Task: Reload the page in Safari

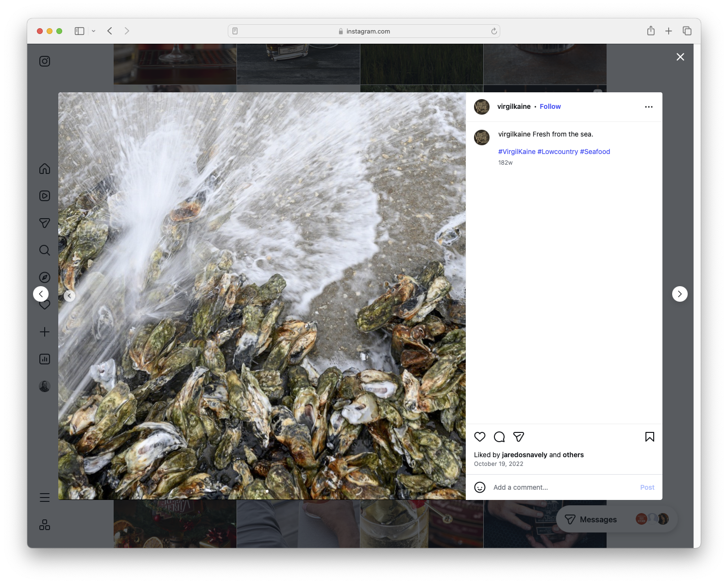Action: (494, 31)
